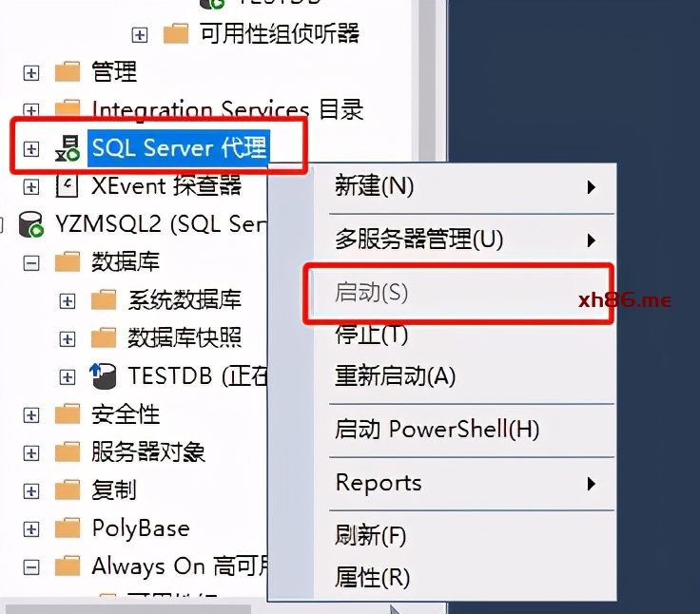
Task: Open the Reports submenu arrow
Action: click(591, 483)
